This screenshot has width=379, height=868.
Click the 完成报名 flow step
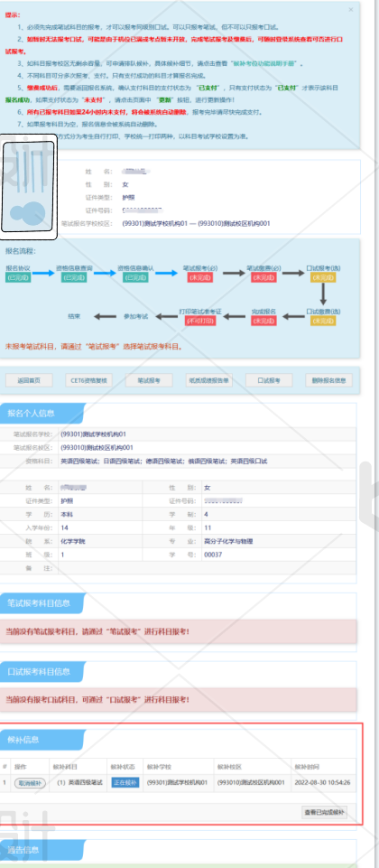click(263, 316)
